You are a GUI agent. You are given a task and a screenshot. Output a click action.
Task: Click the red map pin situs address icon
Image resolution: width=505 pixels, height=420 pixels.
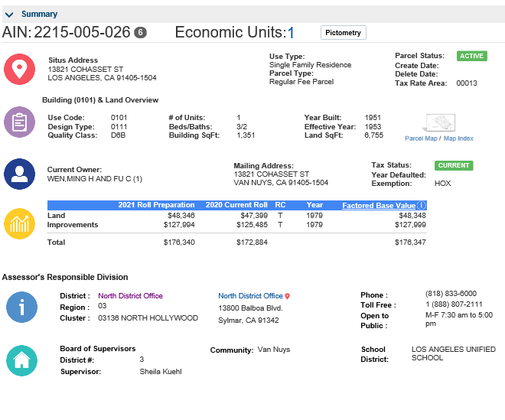pyautogui.click(x=19, y=70)
